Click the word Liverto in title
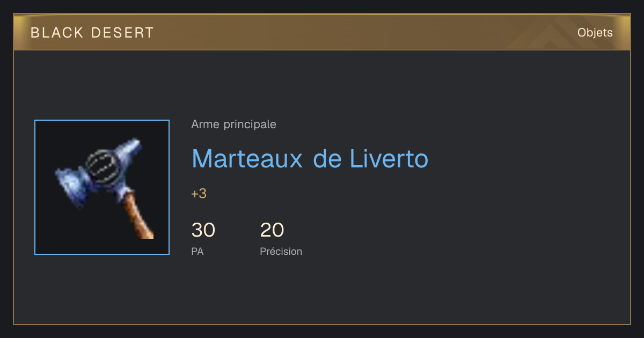Image resolution: width=644 pixels, height=338 pixels. (x=389, y=158)
